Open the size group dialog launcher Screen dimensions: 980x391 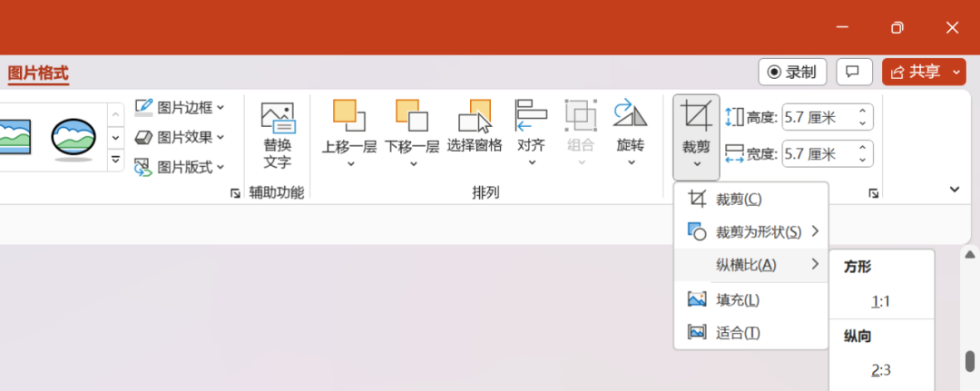[873, 193]
